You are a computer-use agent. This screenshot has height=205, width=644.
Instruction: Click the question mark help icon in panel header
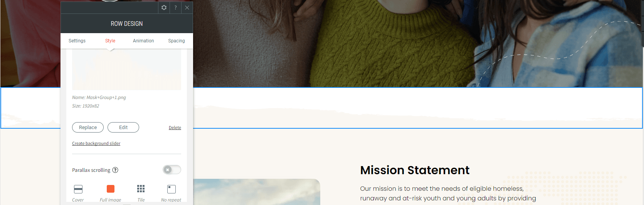175,8
